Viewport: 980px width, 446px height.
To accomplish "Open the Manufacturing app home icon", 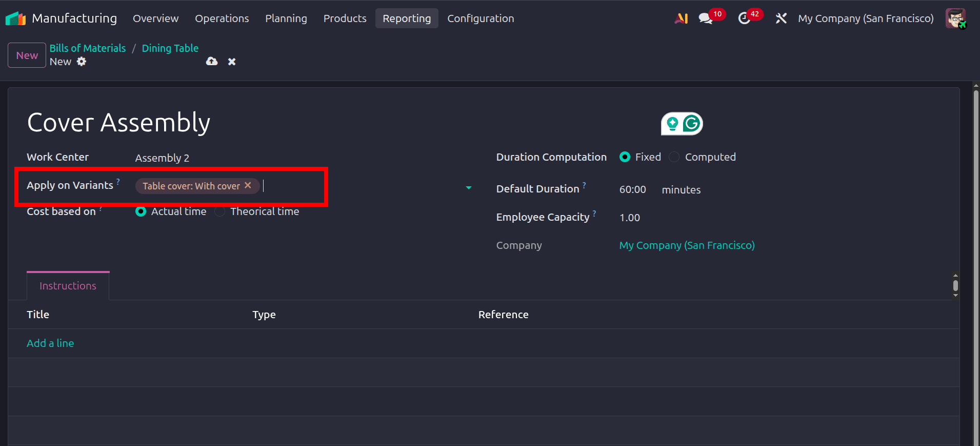I will pyautogui.click(x=15, y=18).
